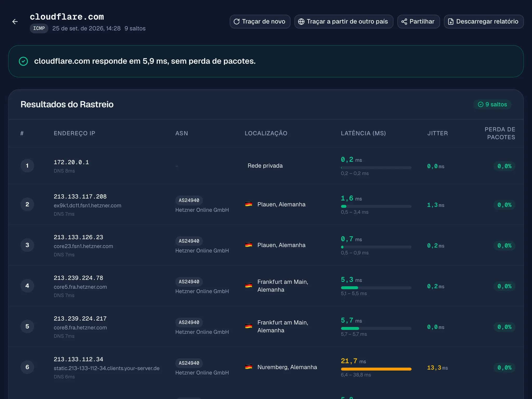Select the German flag icon in hop 2 row

tap(249, 204)
